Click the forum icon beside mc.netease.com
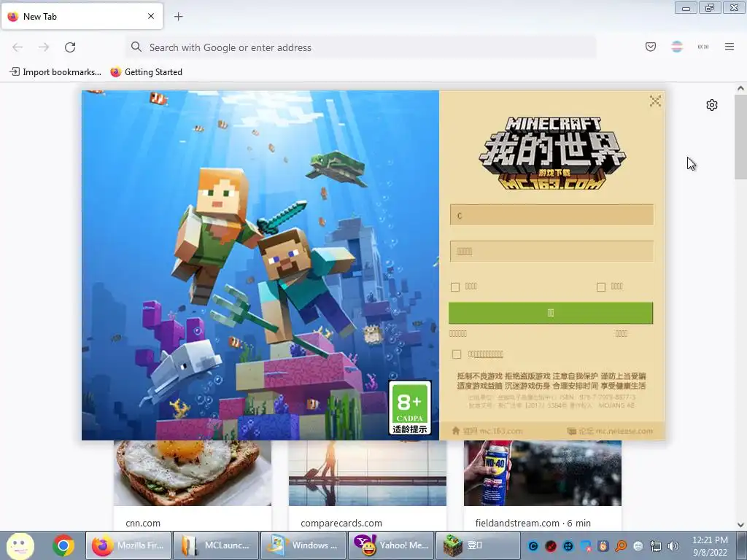This screenshot has height=560, width=747. 572,431
